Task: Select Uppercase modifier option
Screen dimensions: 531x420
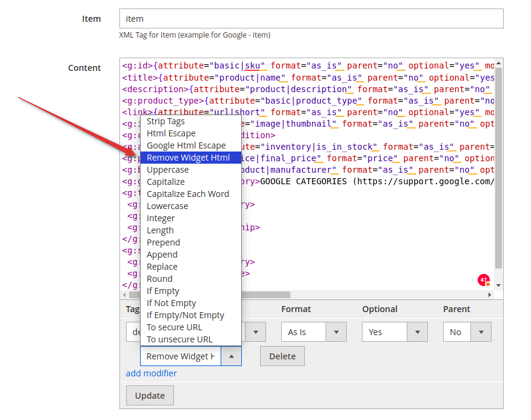Action: pos(191,170)
